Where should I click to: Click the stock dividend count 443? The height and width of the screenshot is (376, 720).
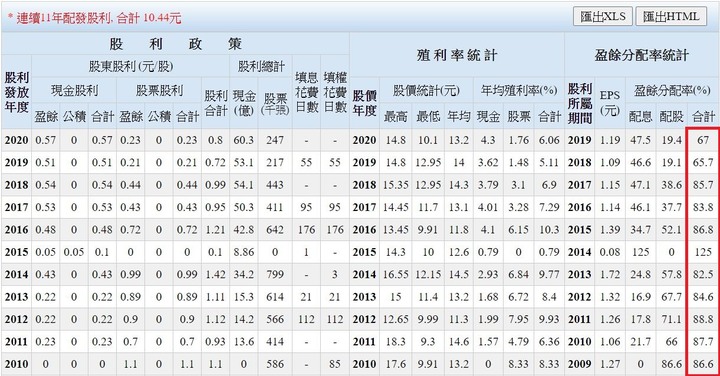275,185
